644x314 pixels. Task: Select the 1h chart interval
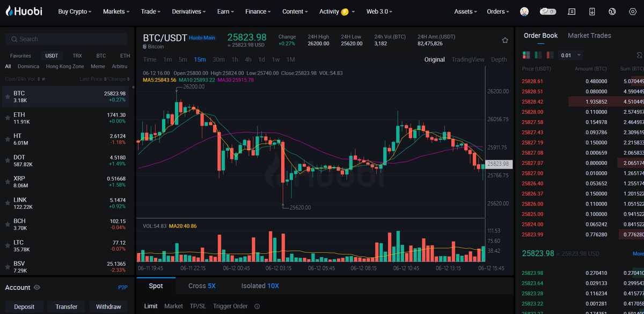(235, 60)
